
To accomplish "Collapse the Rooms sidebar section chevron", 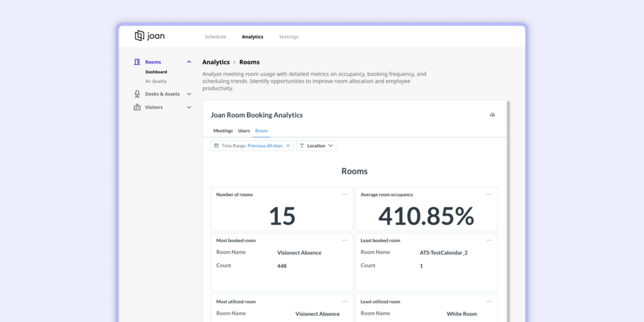I will [189, 62].
